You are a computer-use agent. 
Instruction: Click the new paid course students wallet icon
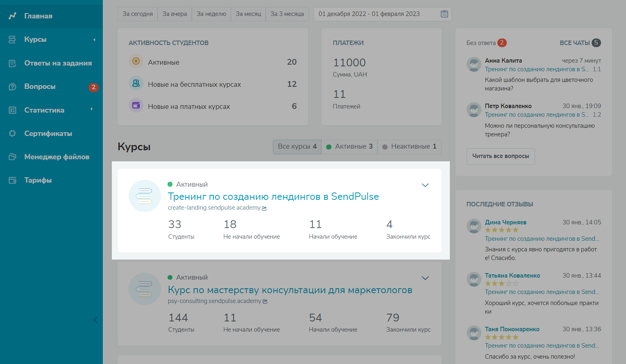(x=136, y=105)
